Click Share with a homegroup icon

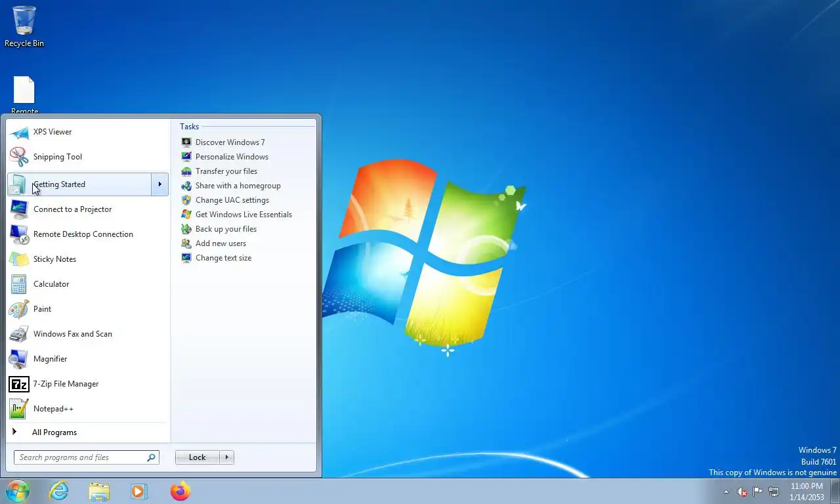point(186,186)
